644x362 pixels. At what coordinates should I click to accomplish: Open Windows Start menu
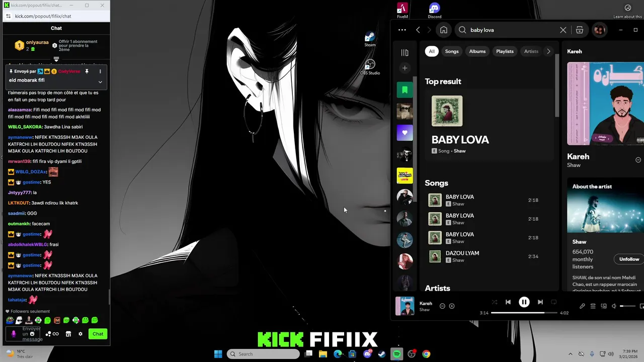[218, 354]
